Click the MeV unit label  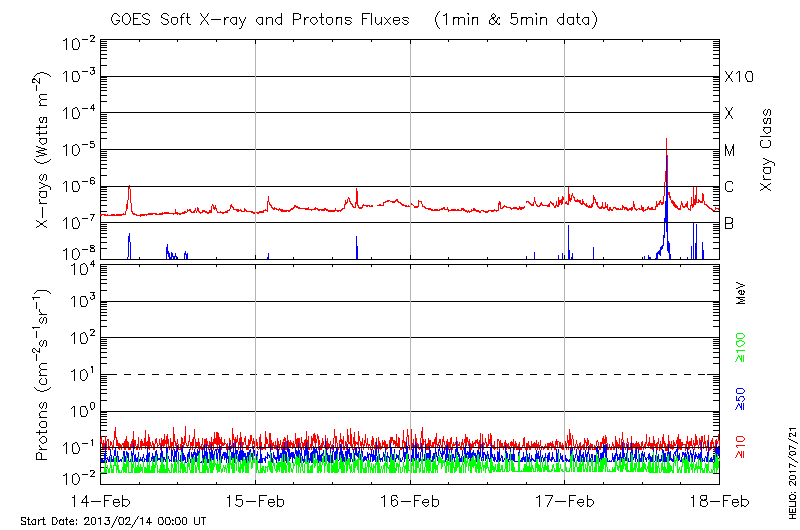741,295
